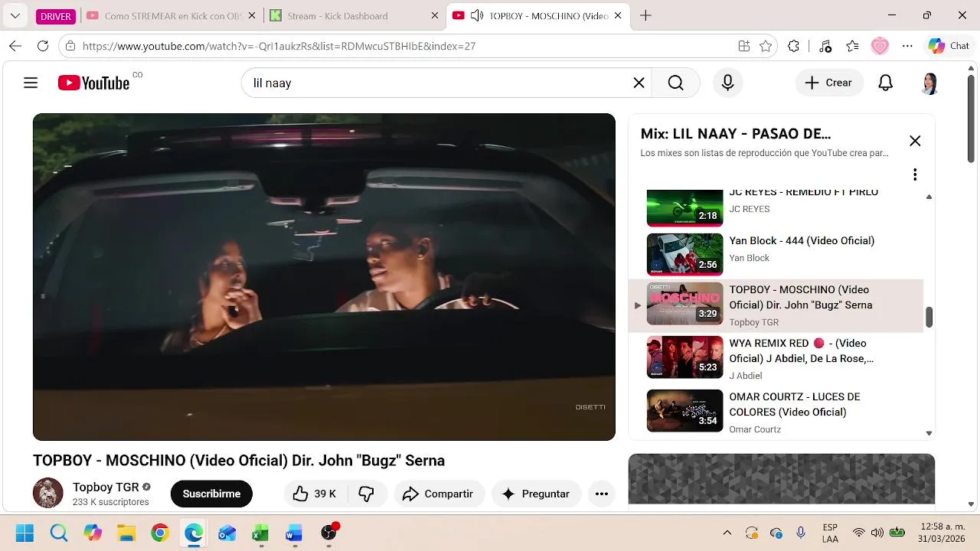Image resolution: width=980 pixels, height=551 pixels.
Task: Share the video with Compartir
Action: click(439, 494)
